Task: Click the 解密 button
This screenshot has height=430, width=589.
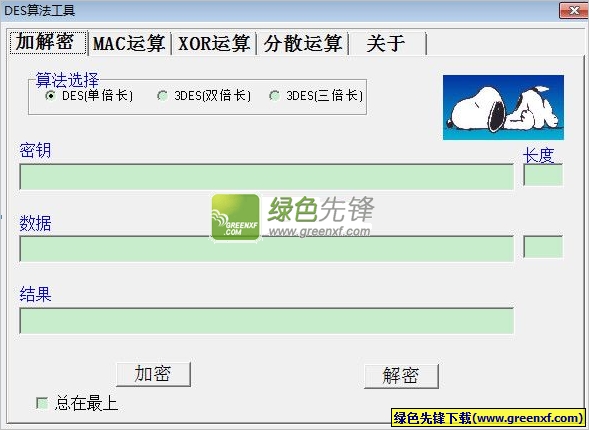Action: pos(401,376)
